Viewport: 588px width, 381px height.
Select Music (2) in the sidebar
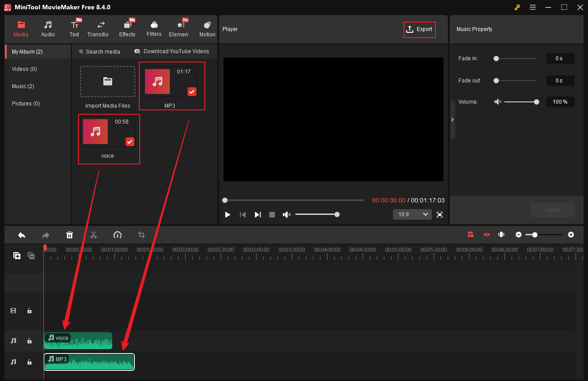(x=23, y=86)
